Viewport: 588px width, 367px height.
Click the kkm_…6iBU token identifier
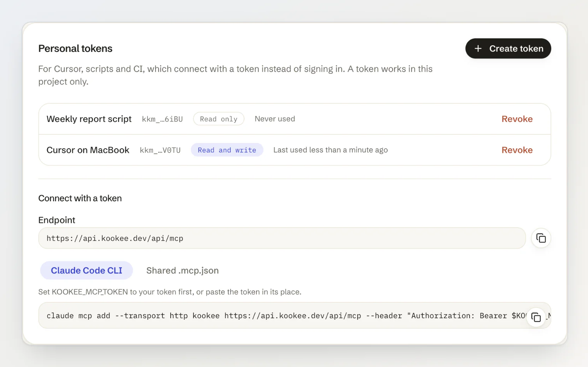(162, 119)
